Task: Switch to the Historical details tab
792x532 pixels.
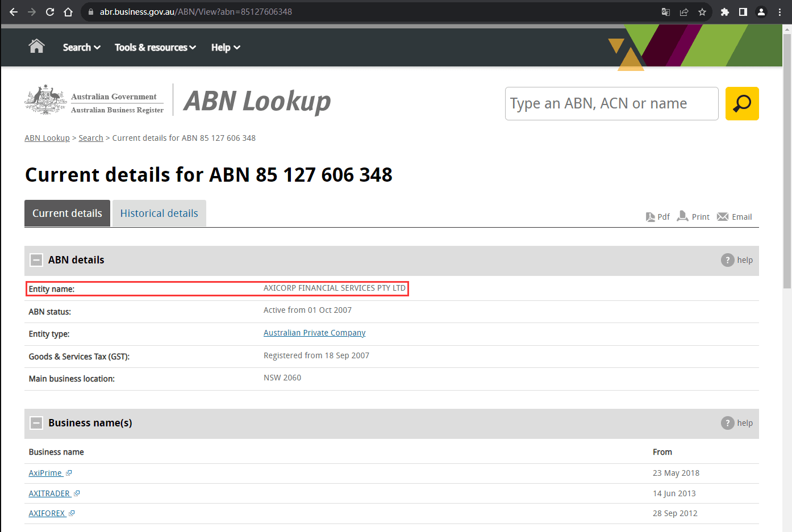Action: click(x=159, y=213)
